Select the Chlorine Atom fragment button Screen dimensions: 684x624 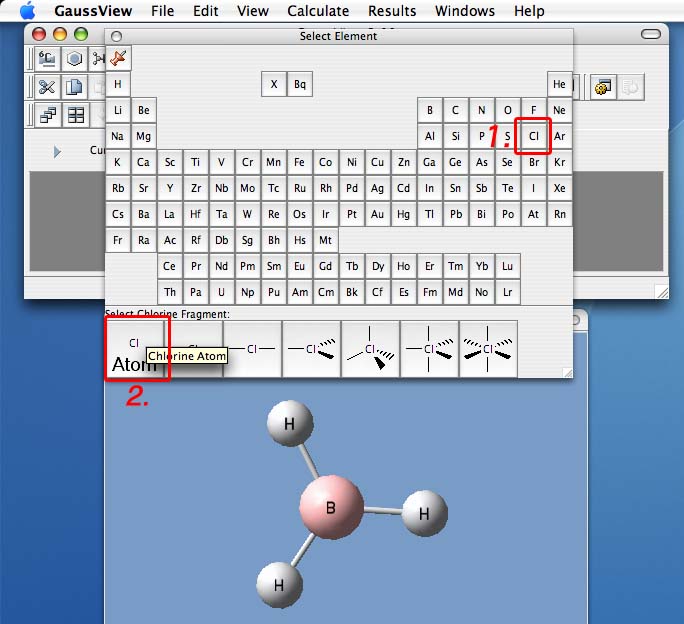coord(136,348)
